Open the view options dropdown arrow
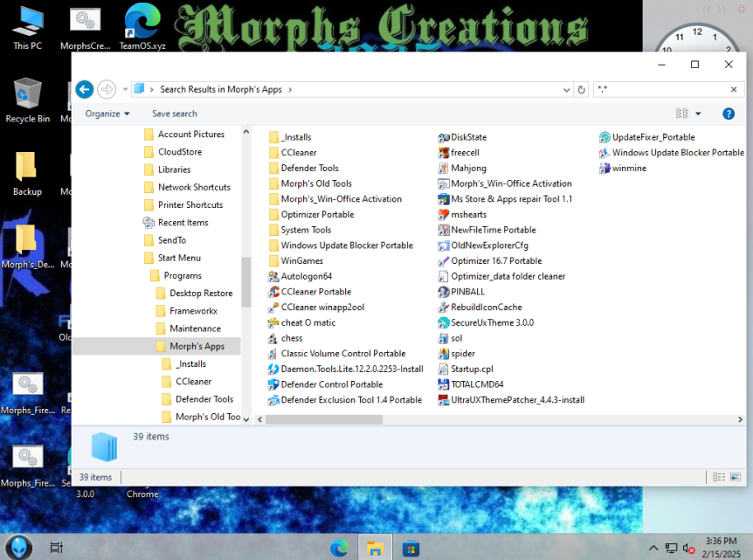Image resolution: width=753 pixels, height=560 pixels. click(x=698, y=114)
